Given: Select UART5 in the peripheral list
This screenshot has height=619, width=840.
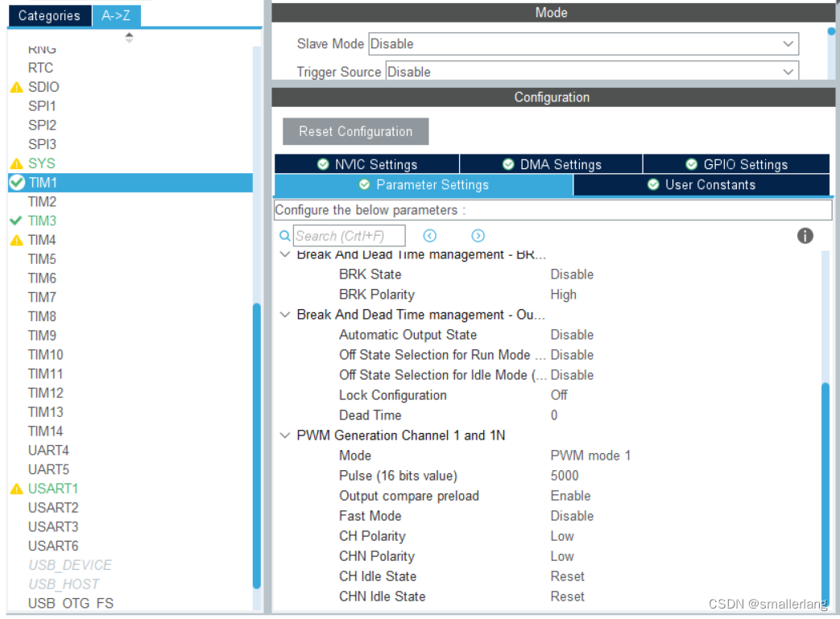Looking at the screenshot, I should [x=48, y=469].
